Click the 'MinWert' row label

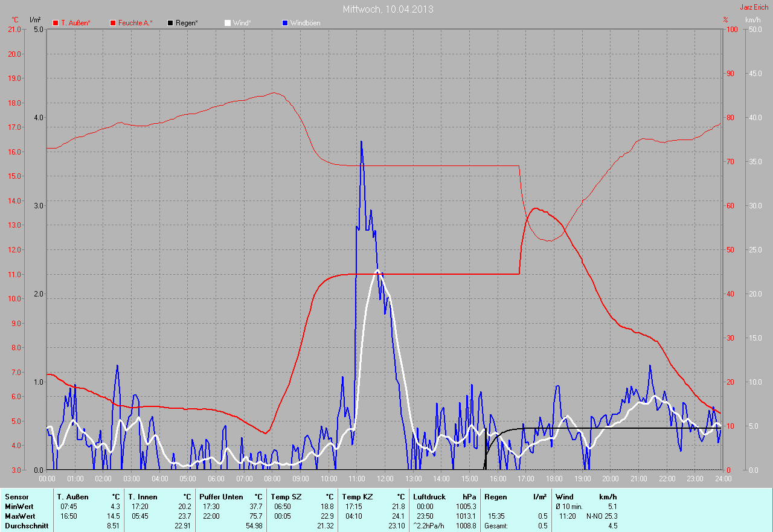19,507
